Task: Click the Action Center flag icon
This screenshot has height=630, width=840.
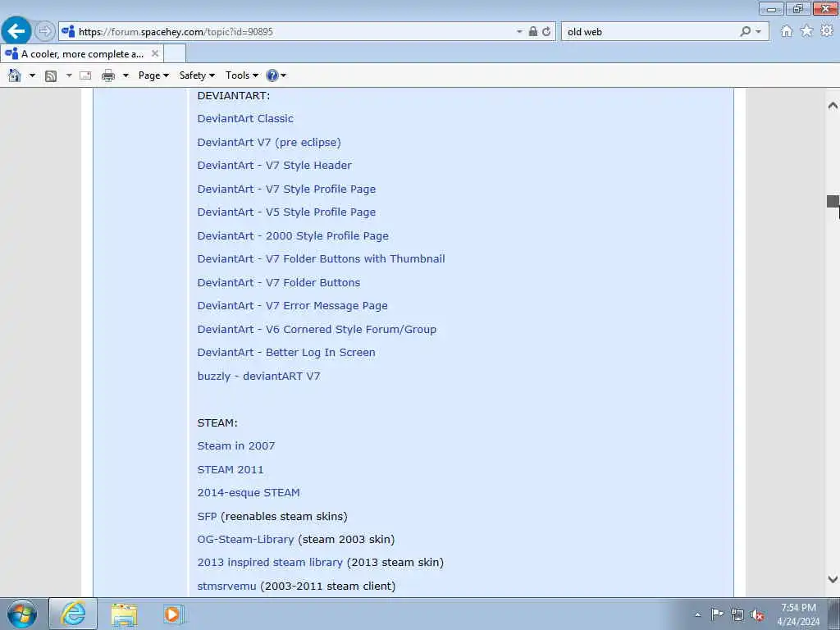Action: [717, 614]
